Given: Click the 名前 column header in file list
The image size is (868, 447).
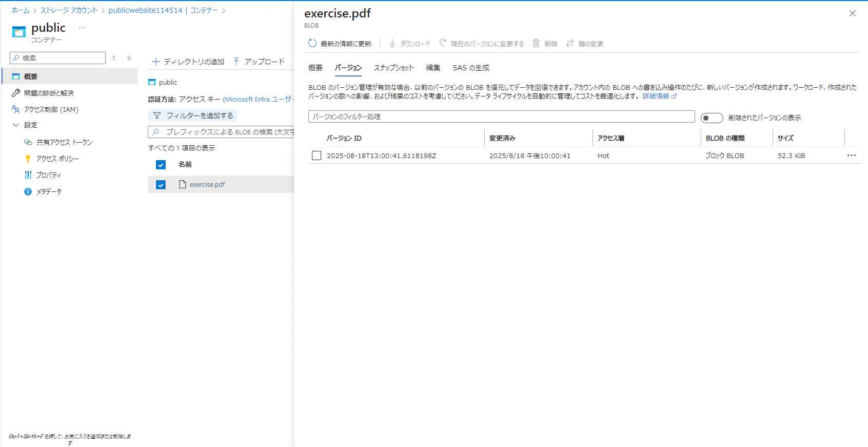Looking at the screenshot, I should (185, 164).
